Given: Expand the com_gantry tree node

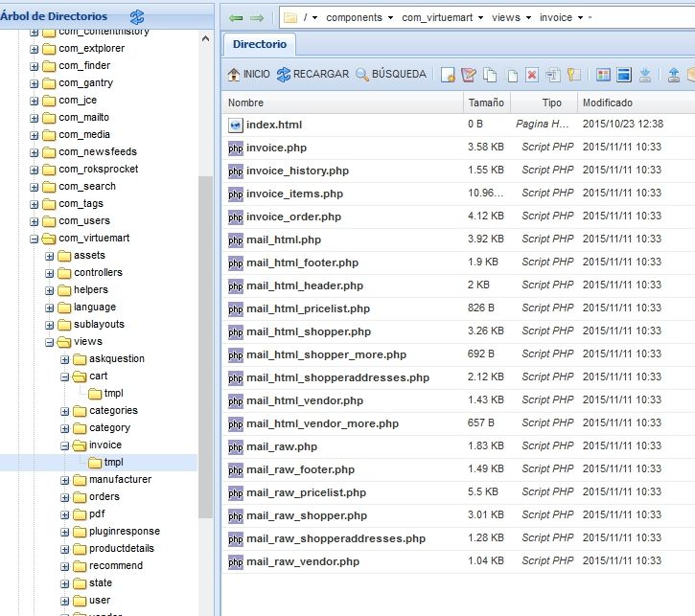Looking at the screenshot, I should click(x=35, y=83).
